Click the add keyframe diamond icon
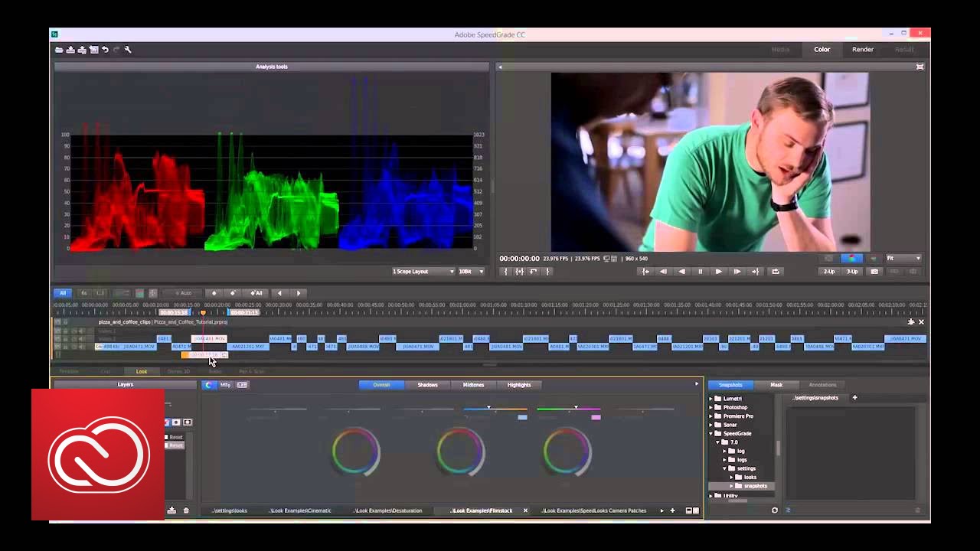 coord(214,293)
